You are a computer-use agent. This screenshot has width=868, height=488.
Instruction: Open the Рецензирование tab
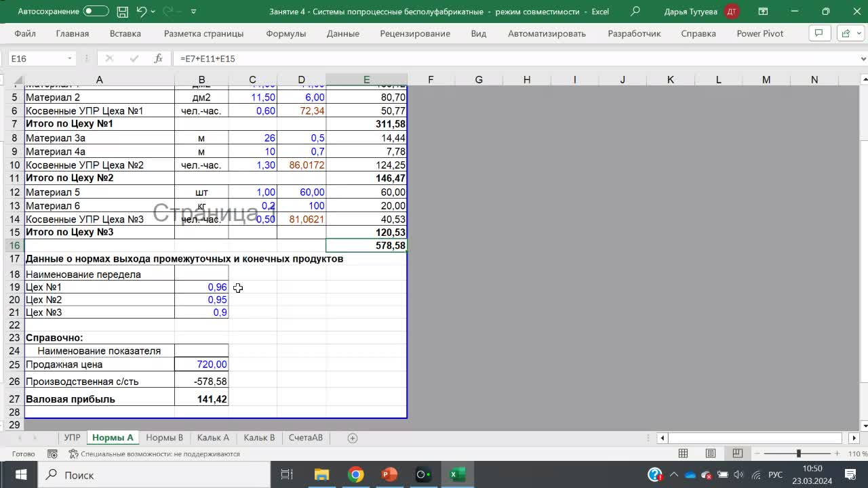click(x=415, y=33)
